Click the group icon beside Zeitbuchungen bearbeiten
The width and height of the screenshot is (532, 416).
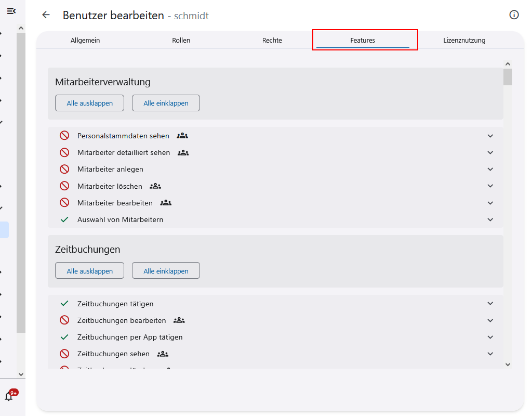tap(179, 320)
